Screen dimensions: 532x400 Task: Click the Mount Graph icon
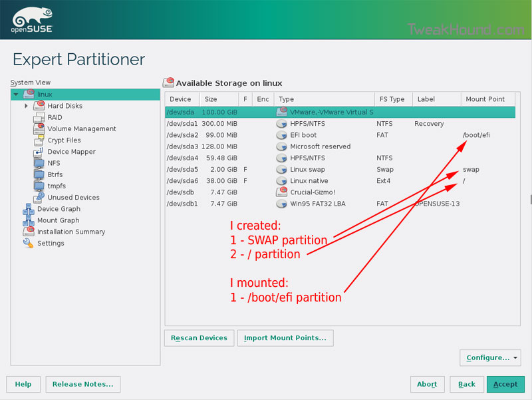[29, 220]
